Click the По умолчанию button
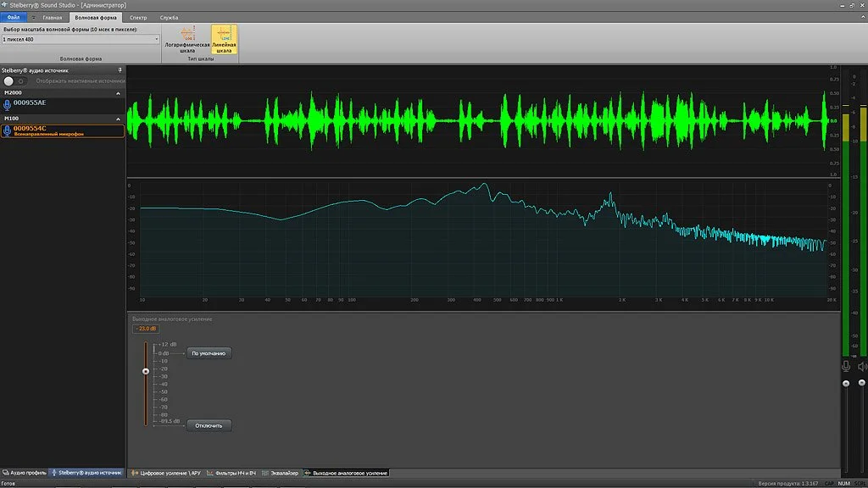This screenshot has height=488, width=868. tap(209, 353)
